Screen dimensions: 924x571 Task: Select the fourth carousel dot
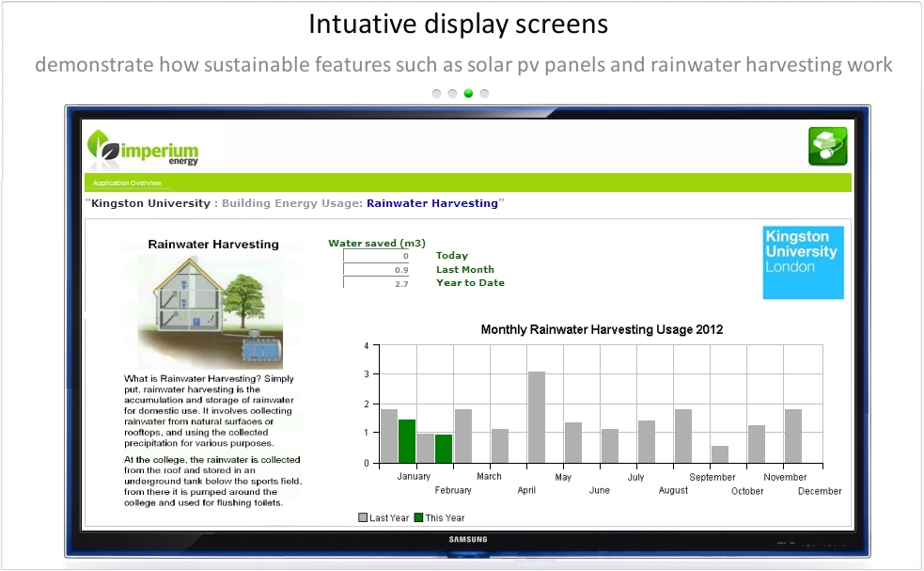[x=484, y=93]
